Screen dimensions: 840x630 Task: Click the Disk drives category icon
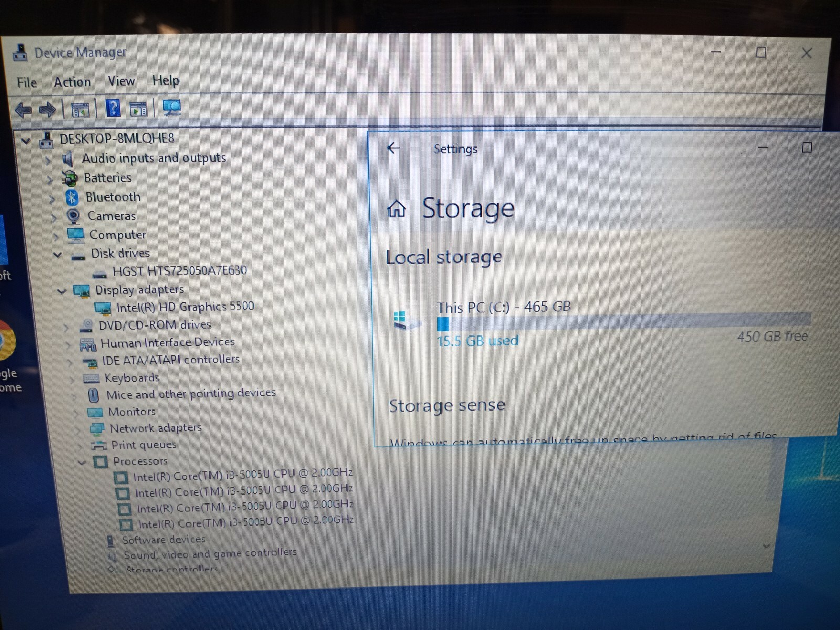78,256
